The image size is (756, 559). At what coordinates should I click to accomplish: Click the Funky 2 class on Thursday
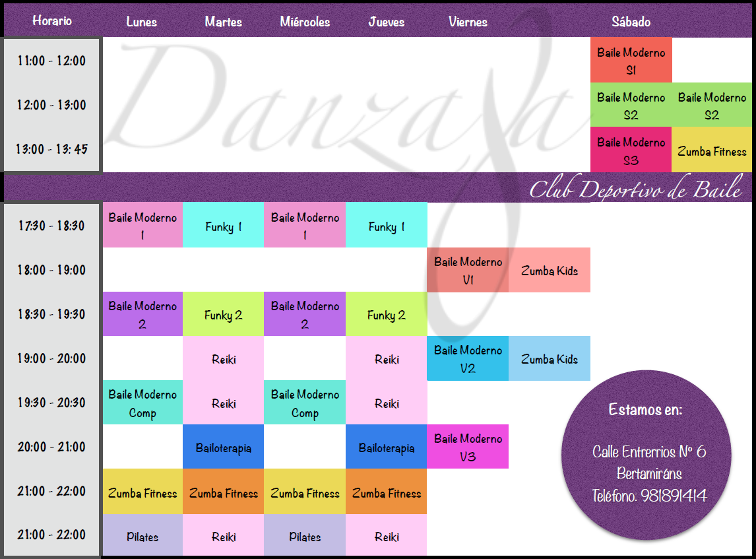(386, 313)
